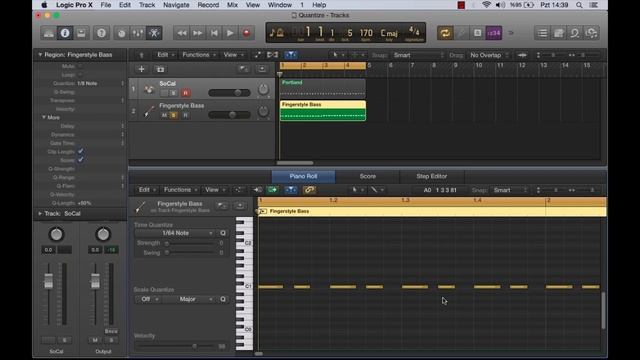Adjust the SoCal track volume slider

point(229,93)
